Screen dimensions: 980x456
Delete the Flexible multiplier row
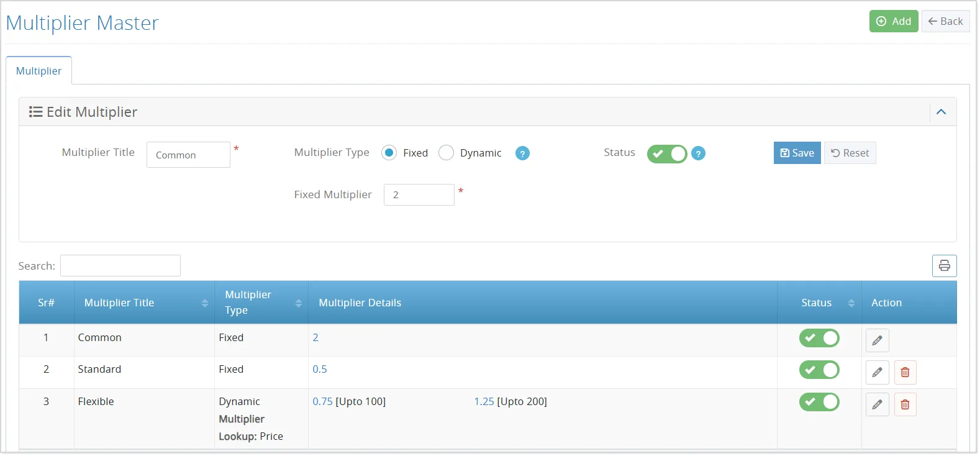point(905,404)
